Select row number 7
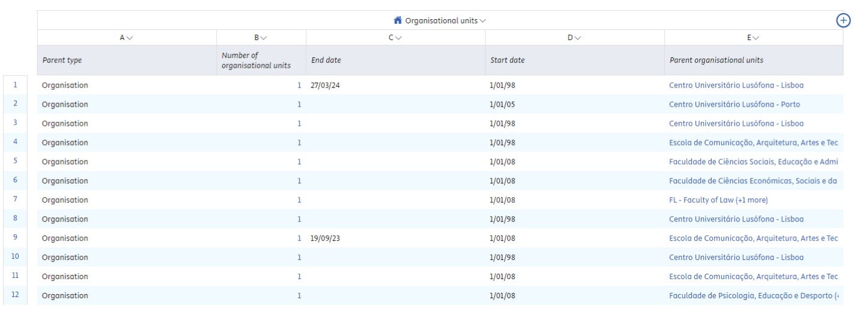The width and height of the screenshot is (868, 324). [x=16, y=199]
